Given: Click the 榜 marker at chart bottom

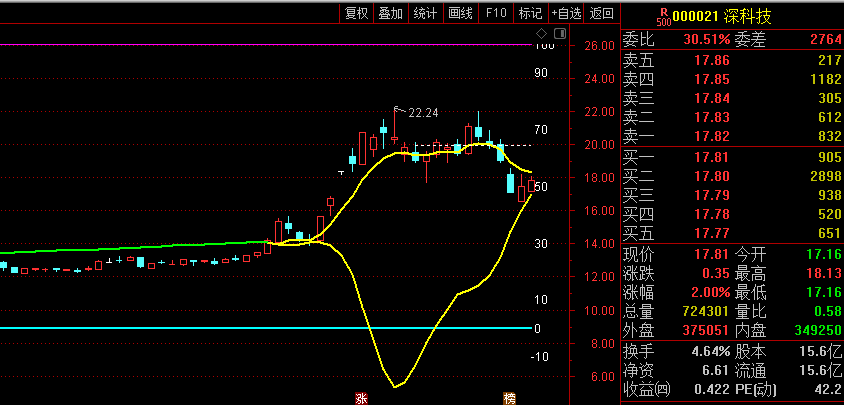Looking at the screenshot, I should pos(509,399).
